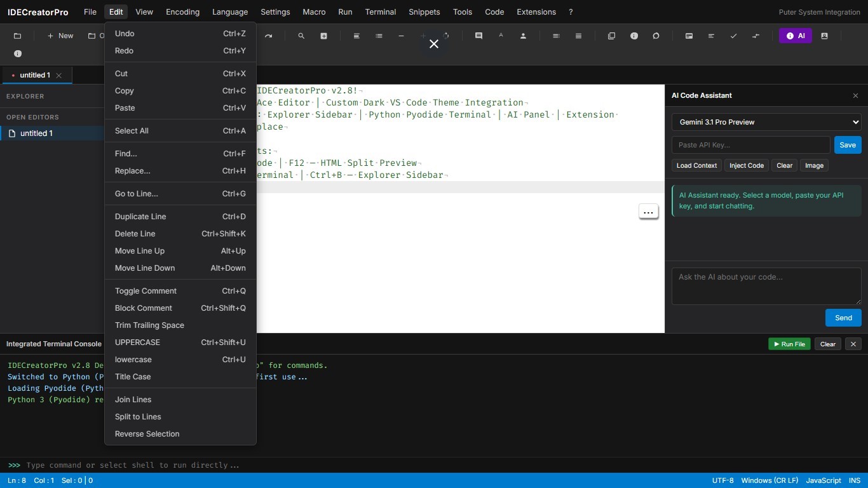Screen dimensions: 868x488
Task: Choose UPPERCASE menu entry
Action: click(180, 342)
